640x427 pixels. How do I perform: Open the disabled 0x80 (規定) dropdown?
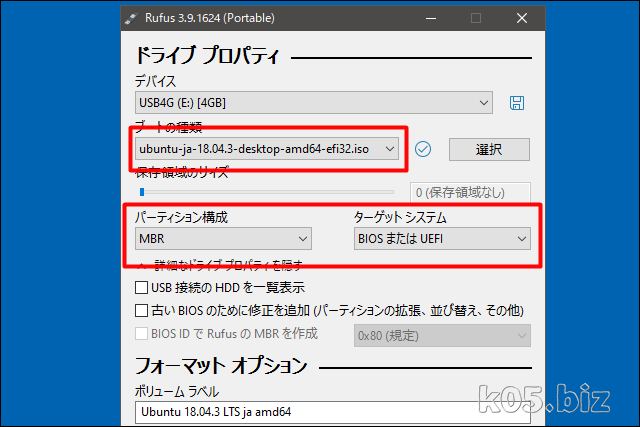tap(442, 336)
